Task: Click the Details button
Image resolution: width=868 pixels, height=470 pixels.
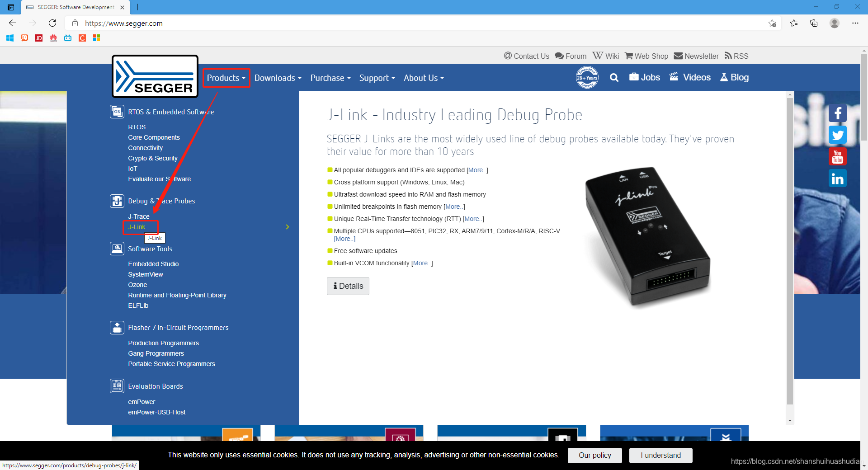Action: click(x=348, y=286)
